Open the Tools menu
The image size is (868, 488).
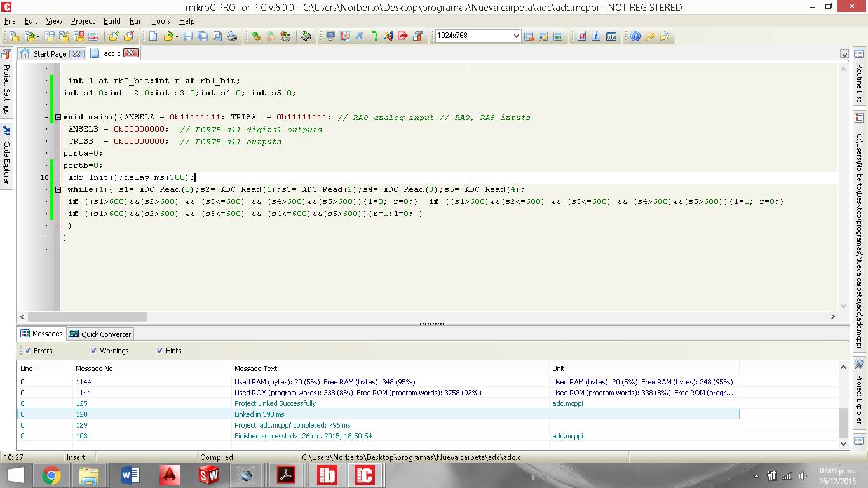coord(161,21)
